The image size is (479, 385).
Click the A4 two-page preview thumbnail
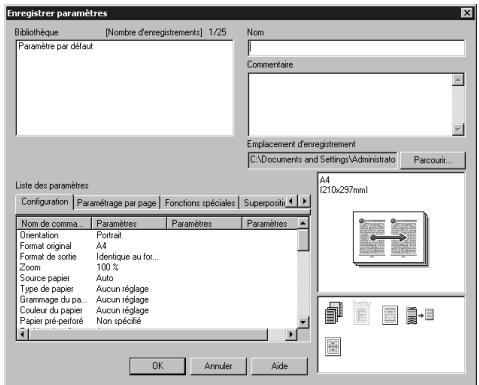tap(391, 239)
